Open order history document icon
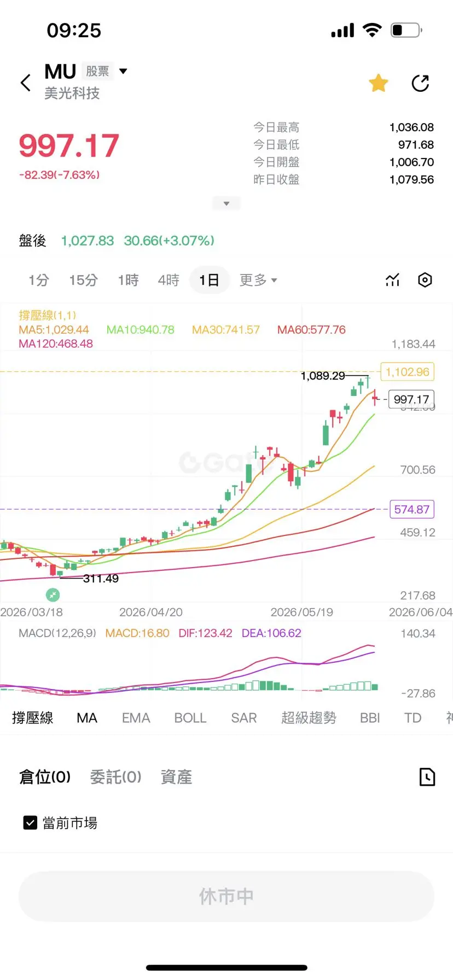Screen dimensions: 453x980 [x=427, y=777]
